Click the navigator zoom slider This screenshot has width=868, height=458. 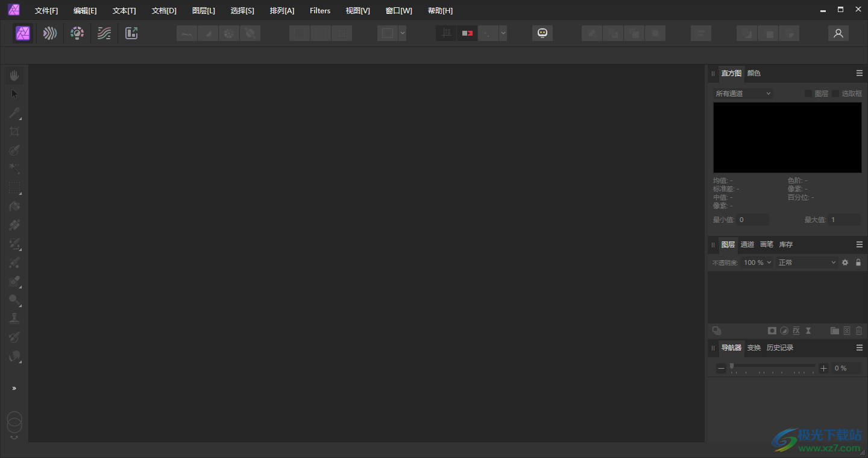pyautogui.click(x=773, y=366)
